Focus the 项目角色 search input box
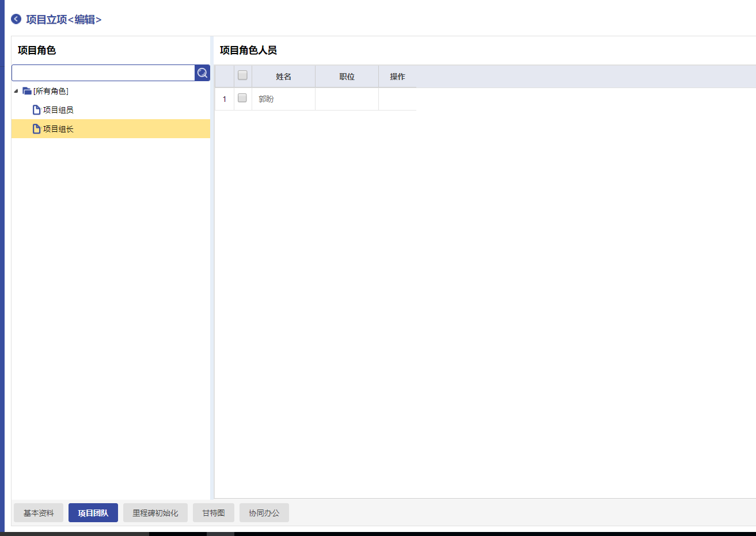 (x=104, y=73)
